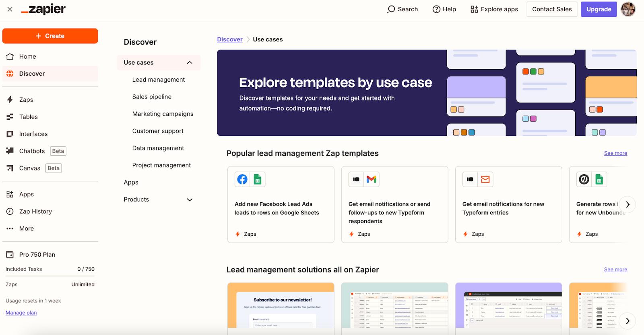Close the sidebar with the X icon
Image resolution: width=644 pixels, height=335 pixels.
point(10,9)
